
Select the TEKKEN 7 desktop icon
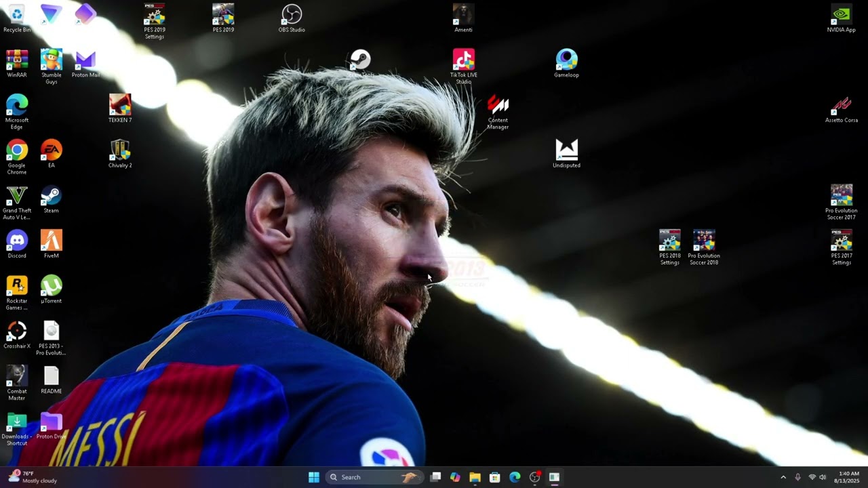click(120, 108)
